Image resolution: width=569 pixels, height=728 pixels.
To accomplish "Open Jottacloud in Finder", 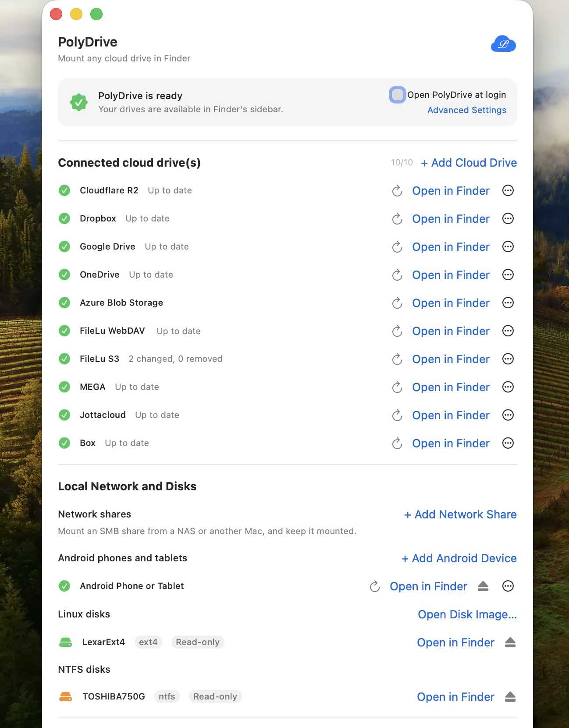I will [451, 415].
